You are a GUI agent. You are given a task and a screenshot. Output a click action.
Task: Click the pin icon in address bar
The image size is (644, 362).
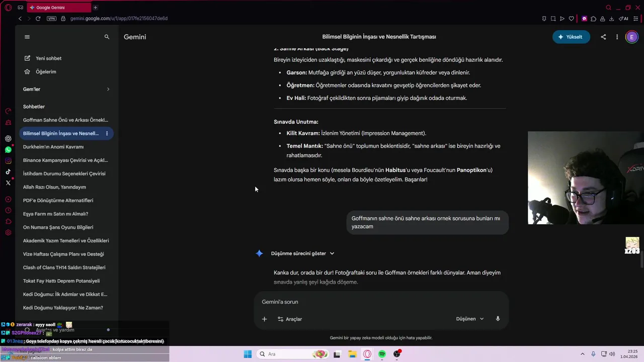tap(544, 19)
